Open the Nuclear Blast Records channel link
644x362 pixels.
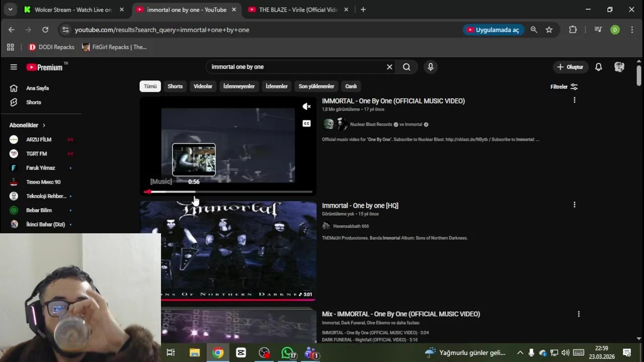371,124
